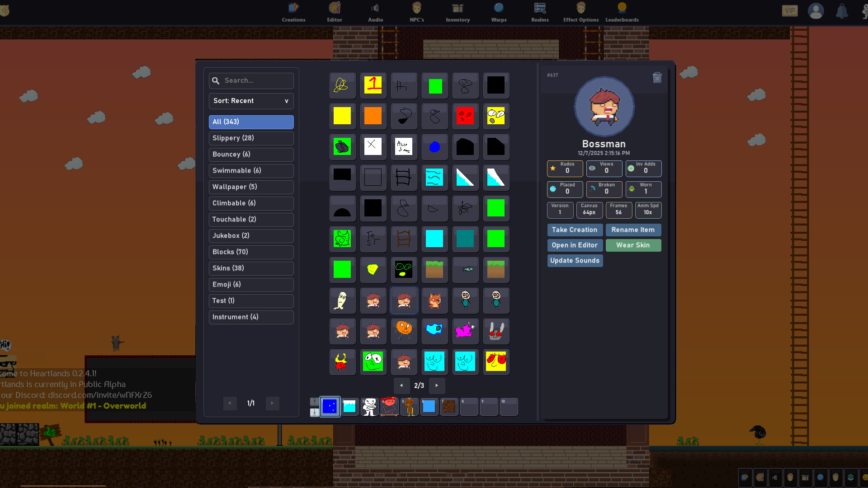Open the Leaderboards

coord(622,12)
